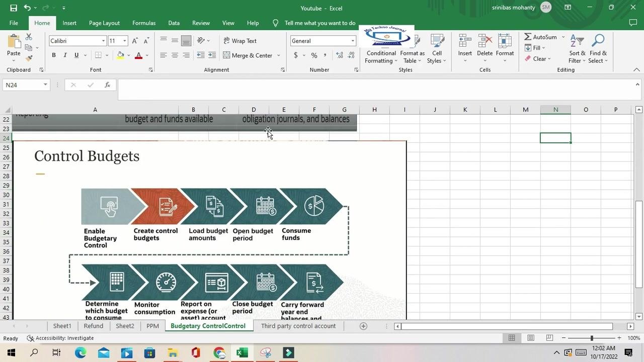Viewport: 644px width, 362px height.
Task: Click the Sort & Filter button
Action: click(577, 49)
